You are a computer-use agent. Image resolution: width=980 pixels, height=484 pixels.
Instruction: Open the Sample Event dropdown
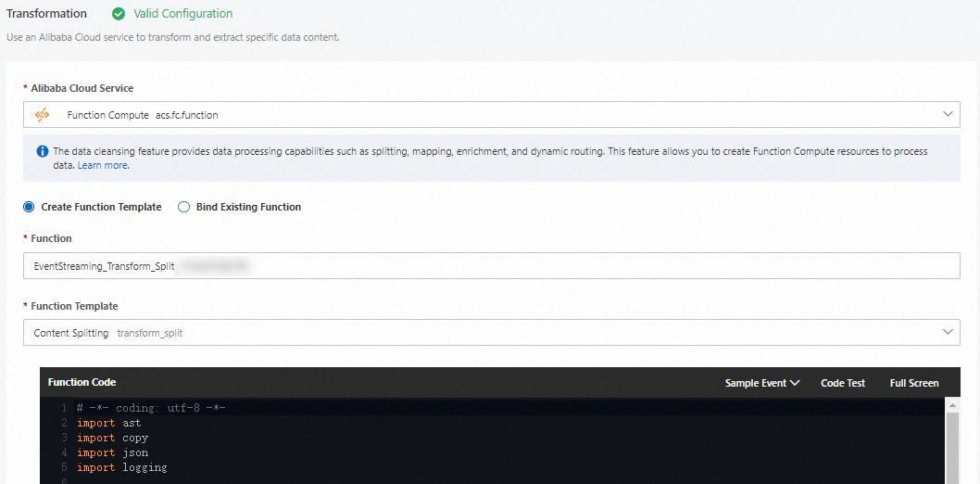click(x=762, y=383)
